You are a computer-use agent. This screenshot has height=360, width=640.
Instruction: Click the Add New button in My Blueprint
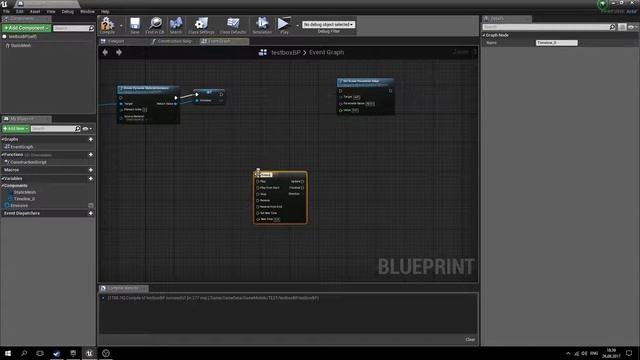[16, 129]
